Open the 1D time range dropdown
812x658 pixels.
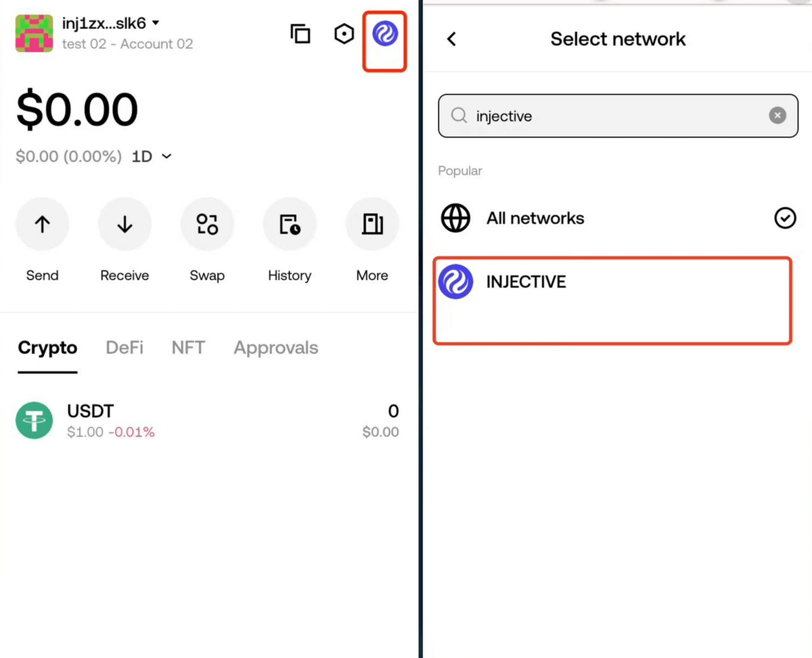(152, 157)
